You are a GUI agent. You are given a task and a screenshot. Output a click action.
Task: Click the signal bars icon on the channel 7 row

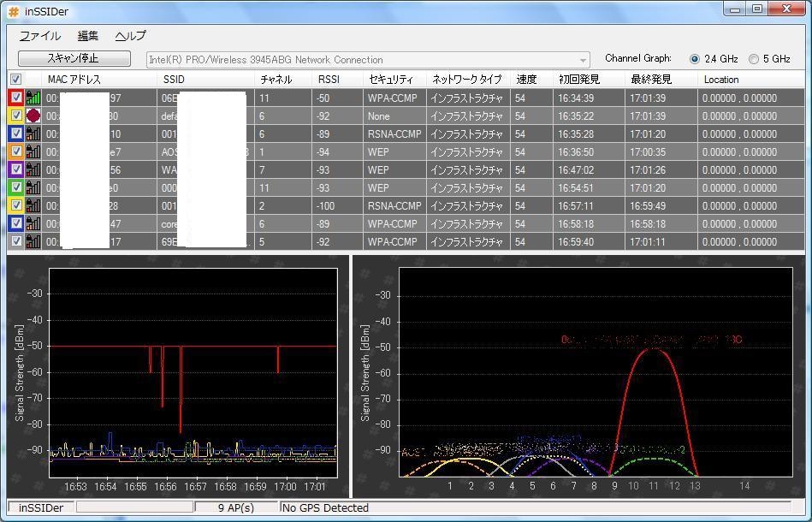pos(33,170)
